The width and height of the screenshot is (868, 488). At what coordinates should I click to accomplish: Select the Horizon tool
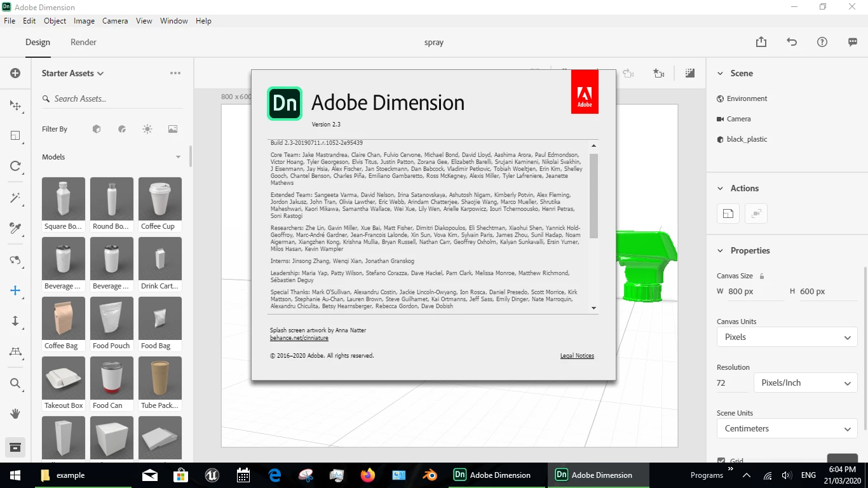[x=15, y=351]
